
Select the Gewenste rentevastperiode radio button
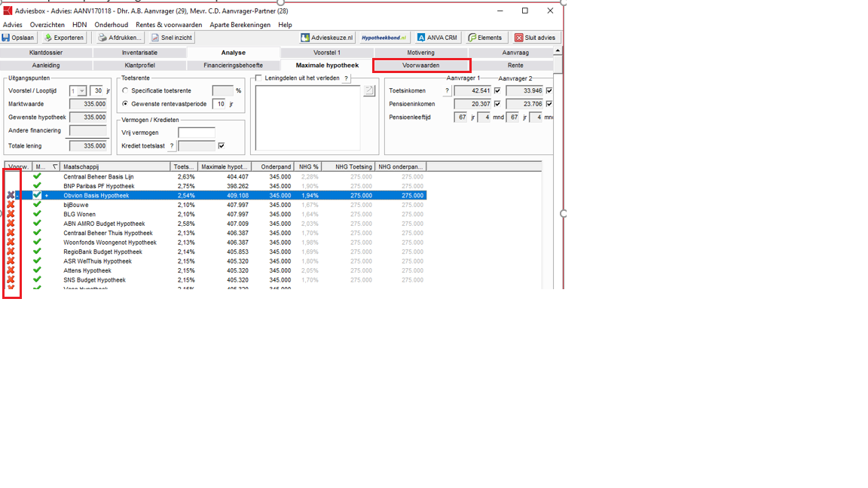pyautogui.click(x=125, y=103)
